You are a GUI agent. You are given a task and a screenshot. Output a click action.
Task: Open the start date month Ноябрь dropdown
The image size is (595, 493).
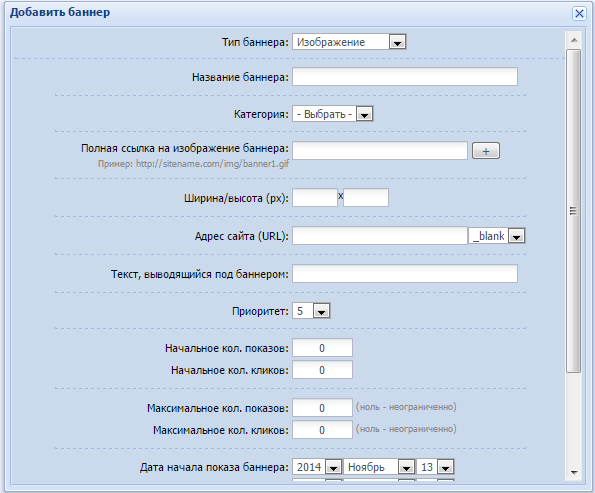pos(379,467)
